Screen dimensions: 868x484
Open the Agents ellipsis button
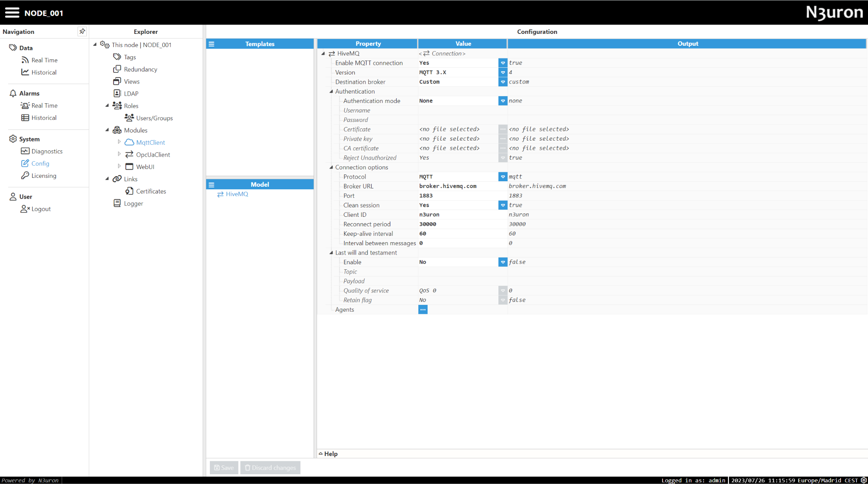coord(423,310)
